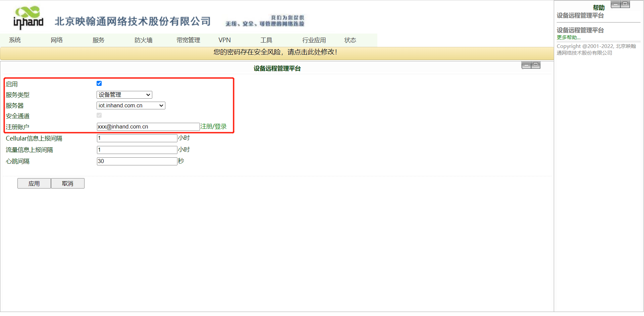Open the 带宽管理 menu
This screenshot has width=644, height=316.
pos(188,40)
